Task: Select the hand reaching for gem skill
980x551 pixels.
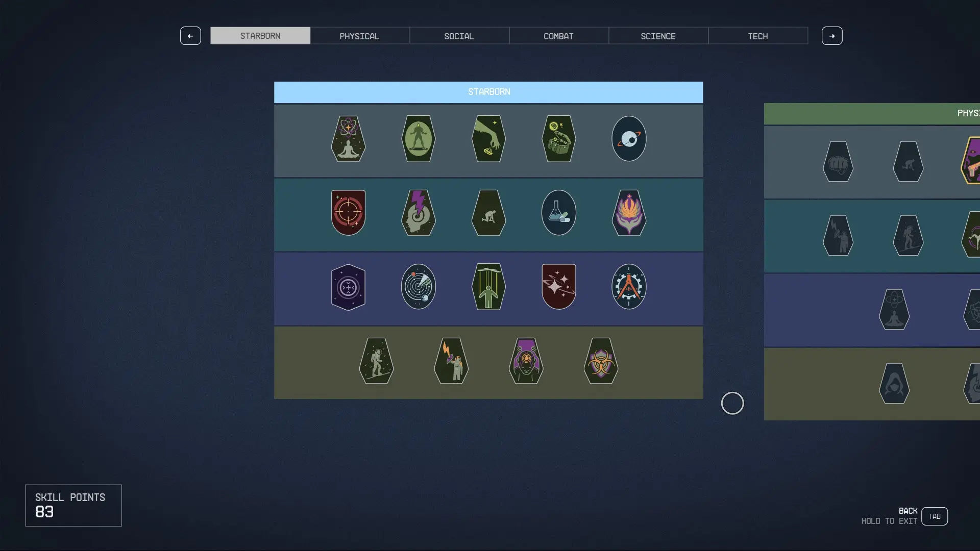Action: (488, 139)
